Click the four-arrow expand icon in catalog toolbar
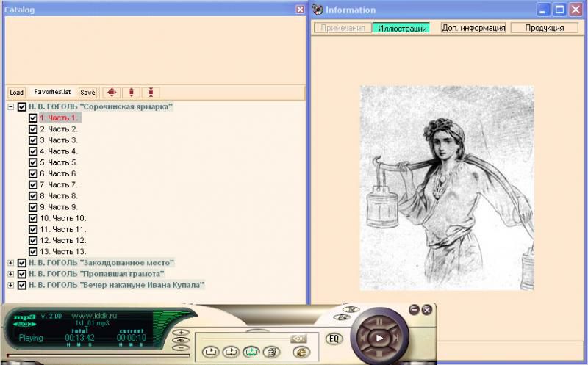588x365 pixels. 111,93
